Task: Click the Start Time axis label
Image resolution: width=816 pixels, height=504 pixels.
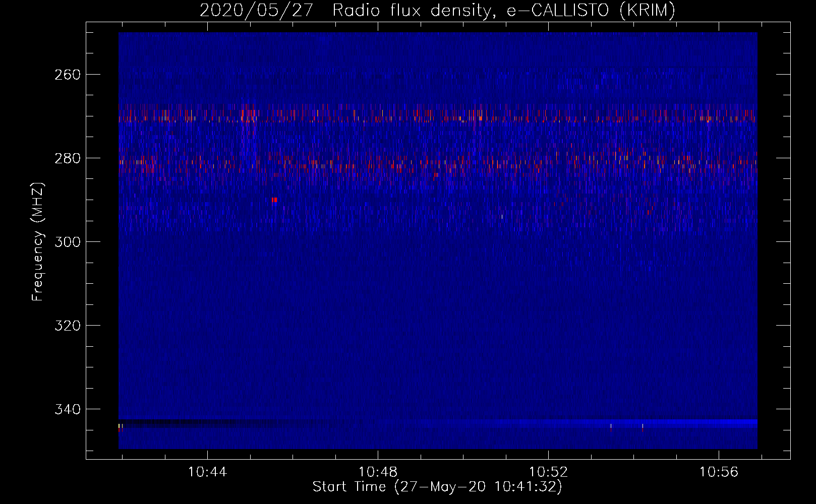Action: point(437,487)
